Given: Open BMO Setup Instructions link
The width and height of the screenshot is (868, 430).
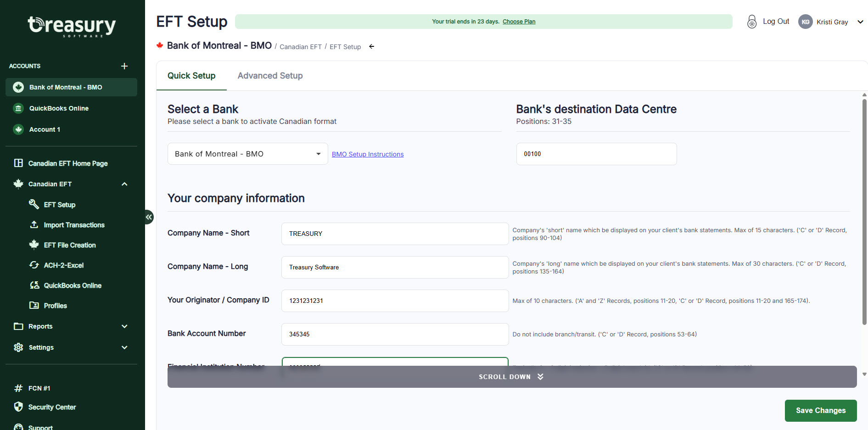Looking at the screenshot, I should (368, 154).
